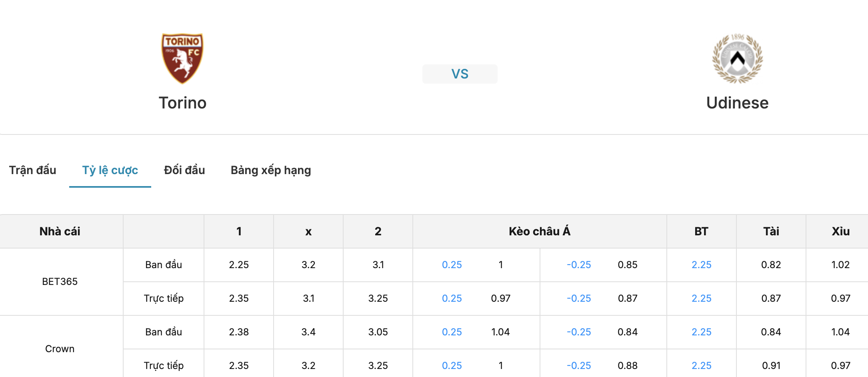The height and width of the screenshot is (377, 868).
Task: Click the Tài column header
Action: point(771,231)
